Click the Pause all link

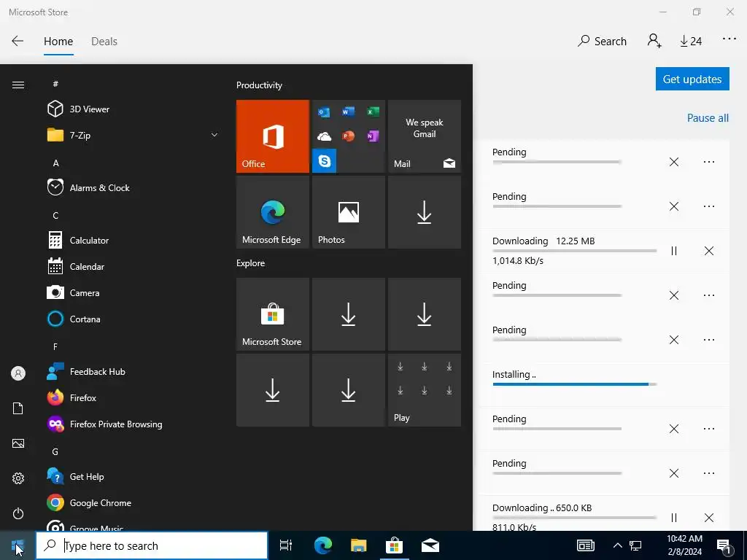708,118
